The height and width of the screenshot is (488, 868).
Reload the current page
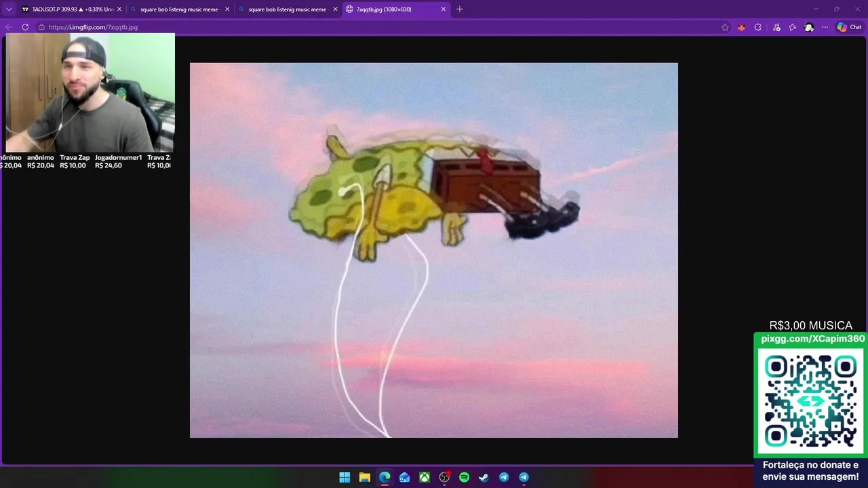click(x=25, y=27)
